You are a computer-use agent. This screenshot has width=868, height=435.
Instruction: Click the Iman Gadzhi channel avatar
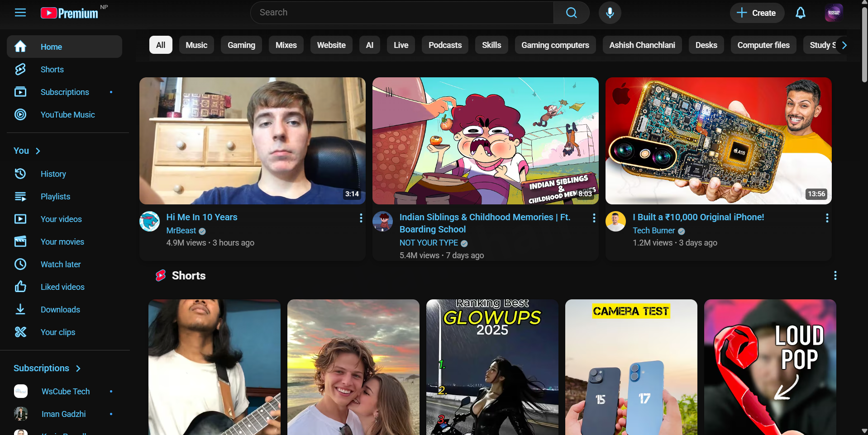(x=21, y=414)
